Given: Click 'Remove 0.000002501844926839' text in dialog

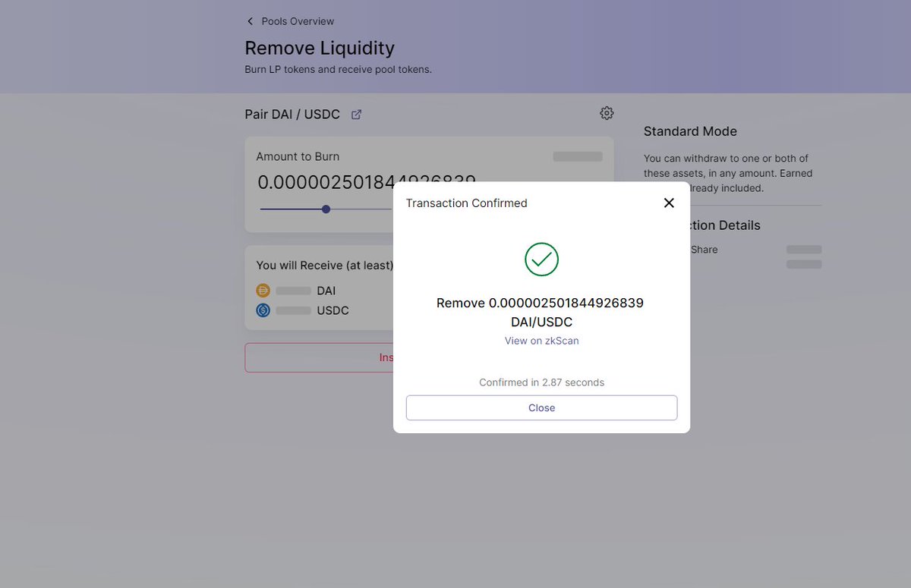Looking at the screenshot, I should coord(540,303).
